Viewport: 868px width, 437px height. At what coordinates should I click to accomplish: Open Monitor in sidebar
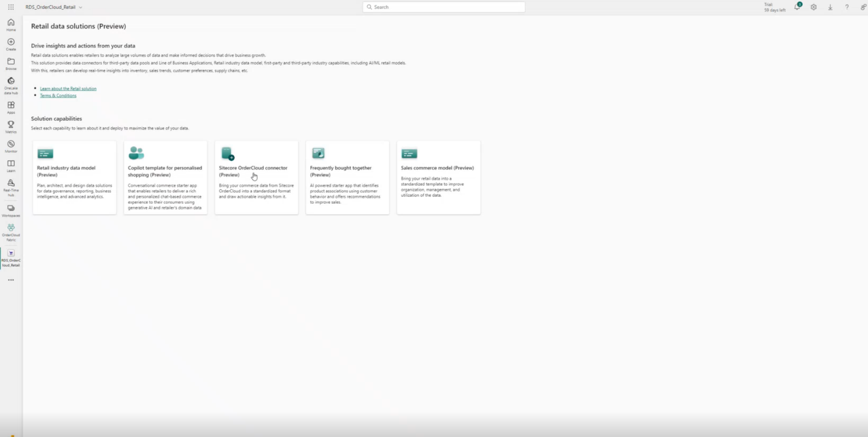click(11, 147)
